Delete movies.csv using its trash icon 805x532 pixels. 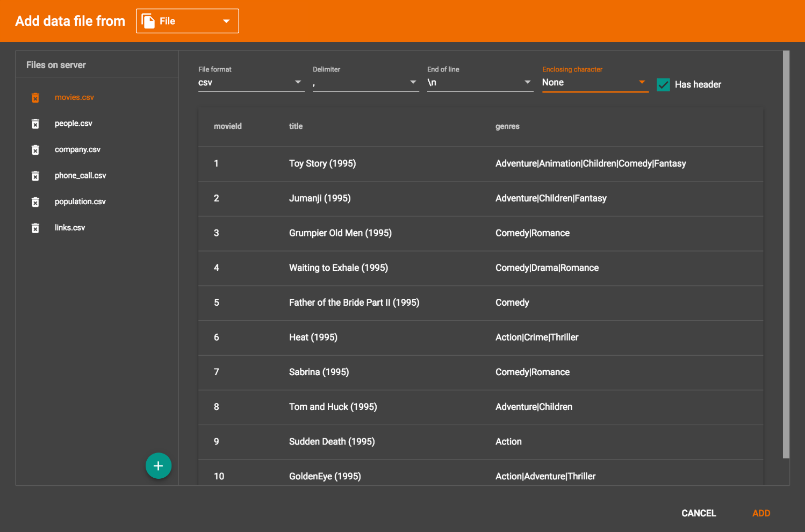click(x=35, y=98)
